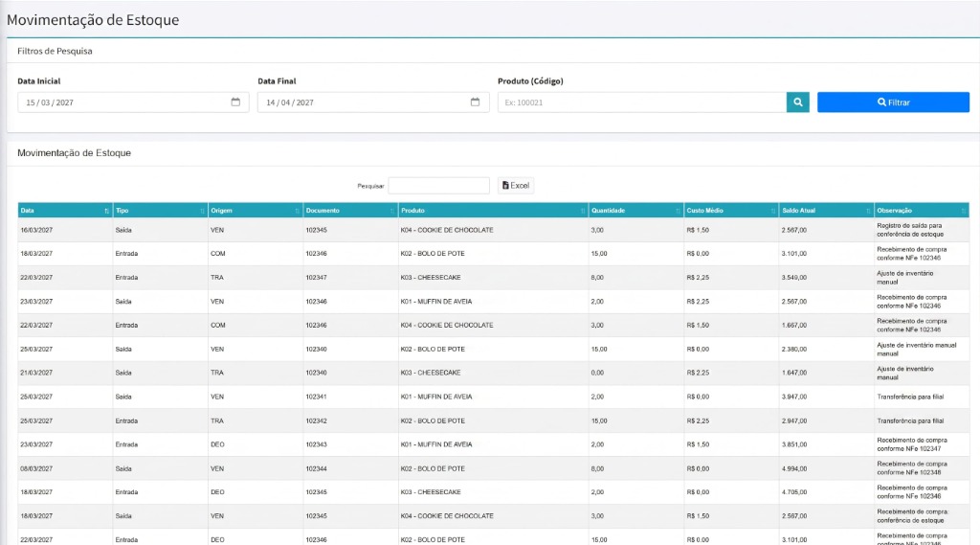Click page title Movimentação de Estoque
The height and width of the screenshot is (545, 980).
tap(93, 20)
